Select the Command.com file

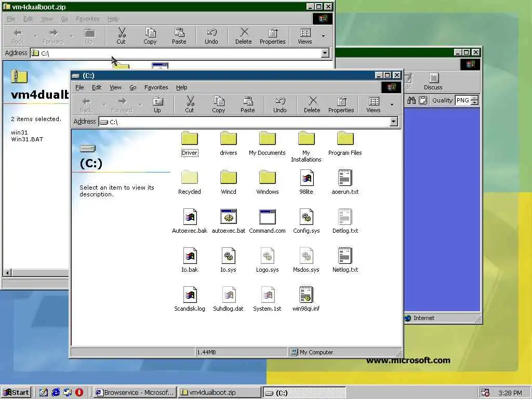pyautogui.click(x=268, y=221)
